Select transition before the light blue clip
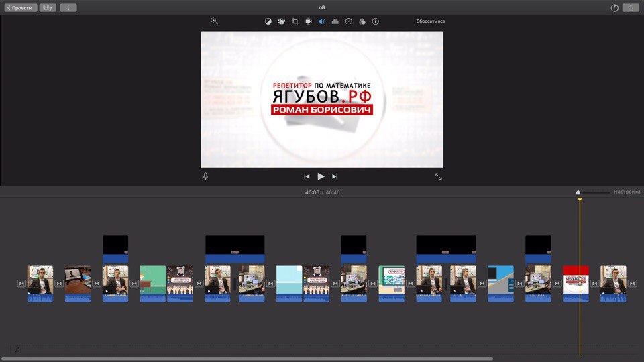Image resolution: width=644 pixels, height=362 pixels. pyautogui.click(x=270, y=284)
